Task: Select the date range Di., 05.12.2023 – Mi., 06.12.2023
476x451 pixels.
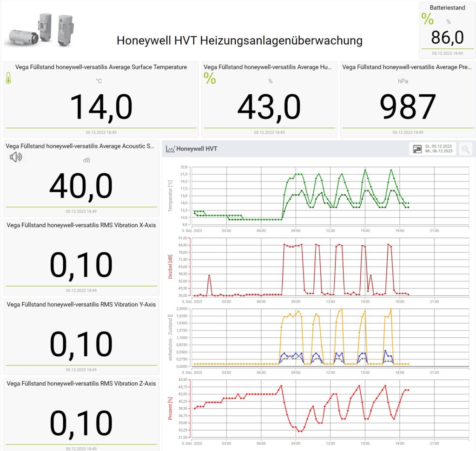Action: coord(439,149)
